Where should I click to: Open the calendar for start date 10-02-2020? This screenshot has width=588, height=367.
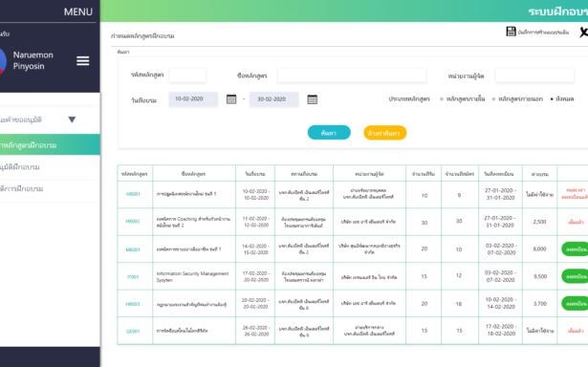[x=231, y=99]
